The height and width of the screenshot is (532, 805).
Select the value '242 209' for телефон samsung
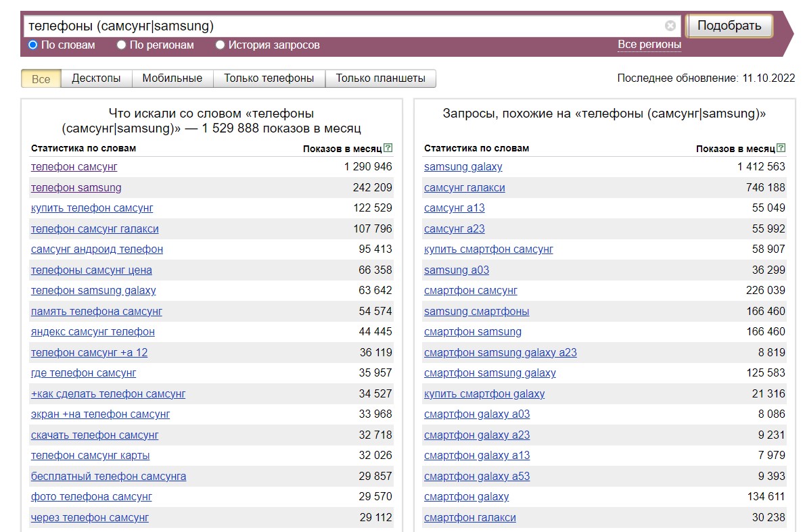coord(372,188)
